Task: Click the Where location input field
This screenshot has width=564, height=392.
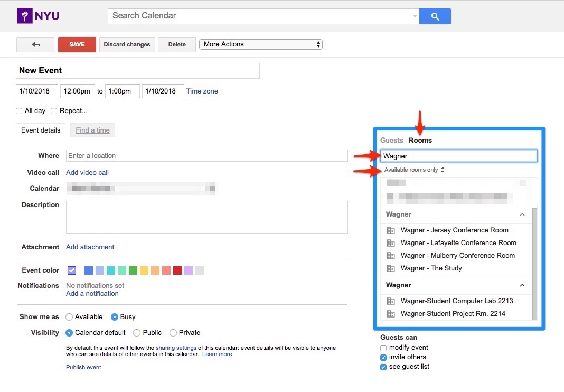Action: pyautogui.click(x=206, y=156)
